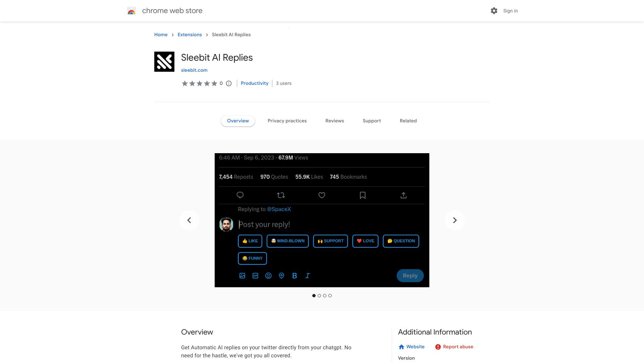Click the FUNNY reply suggestion button
The height and width of the screenshot is (362, 644).
pyautogui.click(x=252, y=258)
